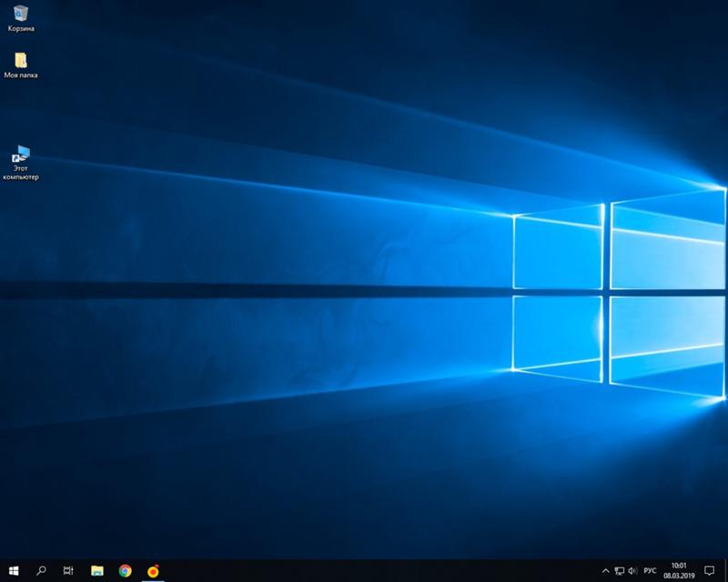
Task: Open the Action Center notifications icon
Action: (710, 571)
